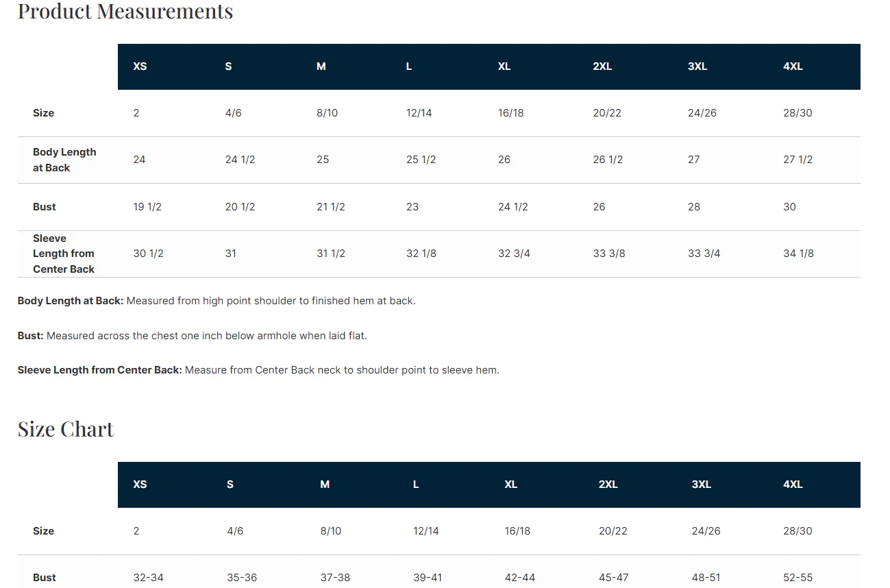Click the 26 1/2 body length value
The image size is (890, 588).
click(608, 160)
